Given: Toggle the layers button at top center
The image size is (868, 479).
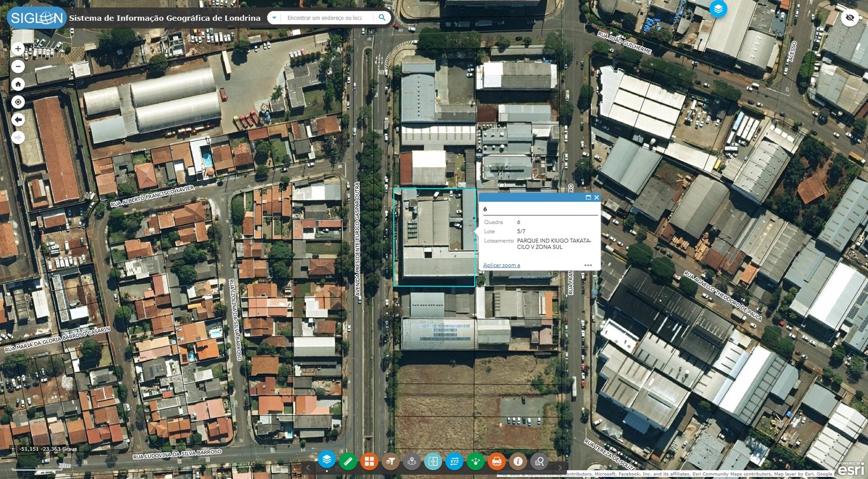Looking at the screenshot, I should click(x=718, y=9).
